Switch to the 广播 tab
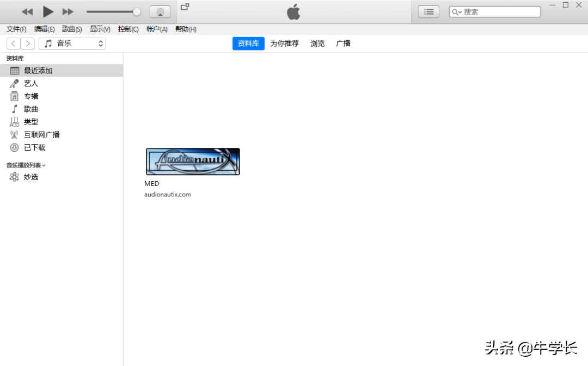This screenshot has height=366, width=588. pyautogui.click(x=343, y=44)
